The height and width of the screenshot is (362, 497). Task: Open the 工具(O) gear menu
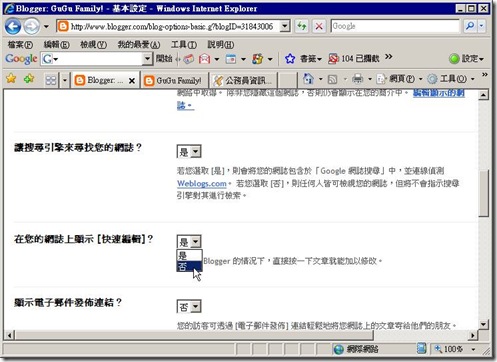(450, 79)
